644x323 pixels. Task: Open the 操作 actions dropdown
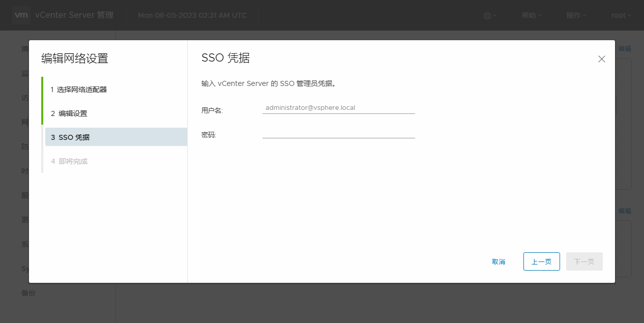pyautogui.click(x=576, y=15)
